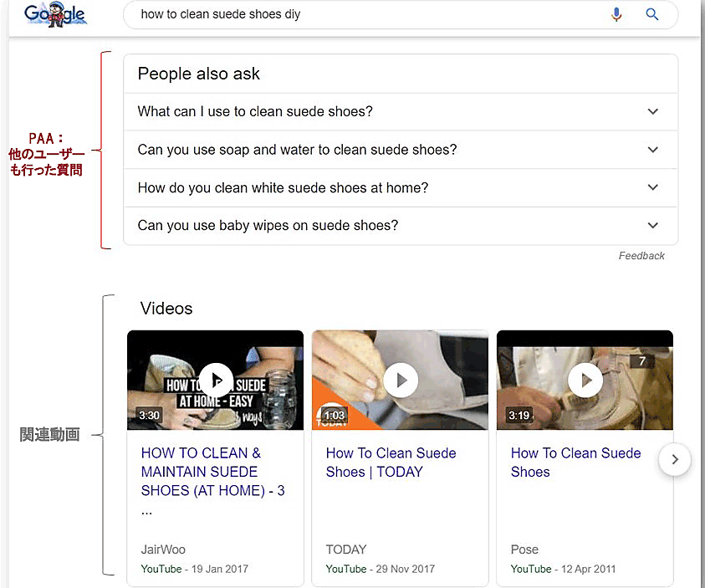Click the Feedback link below questions
Viewport: 705px width, 588px height.
click(641, 256)
